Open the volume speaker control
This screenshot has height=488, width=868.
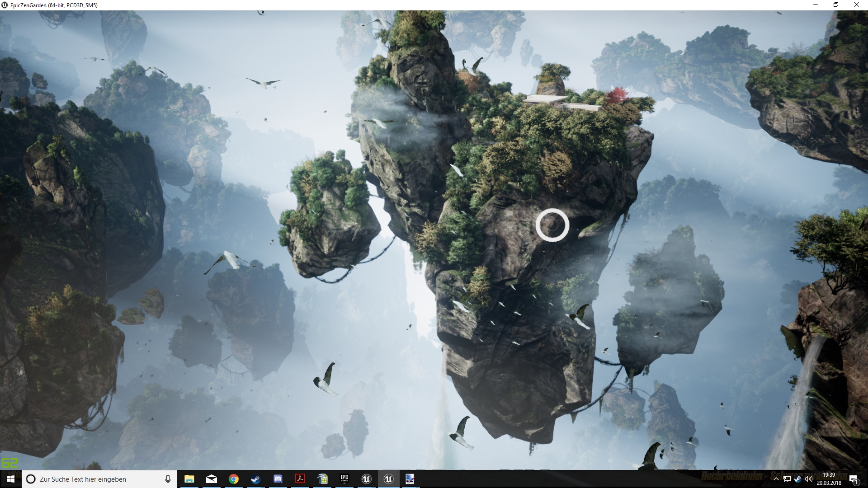pos(808,479)
